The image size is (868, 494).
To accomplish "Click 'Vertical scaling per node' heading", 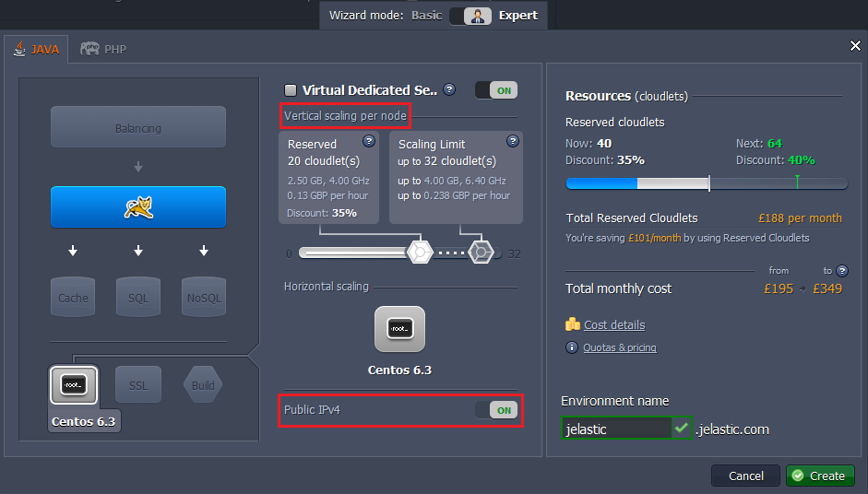I will tap(345, 115).
